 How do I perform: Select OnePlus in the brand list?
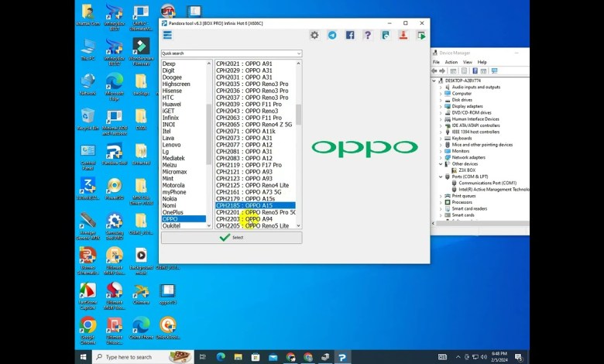click(x=173, y=212)
